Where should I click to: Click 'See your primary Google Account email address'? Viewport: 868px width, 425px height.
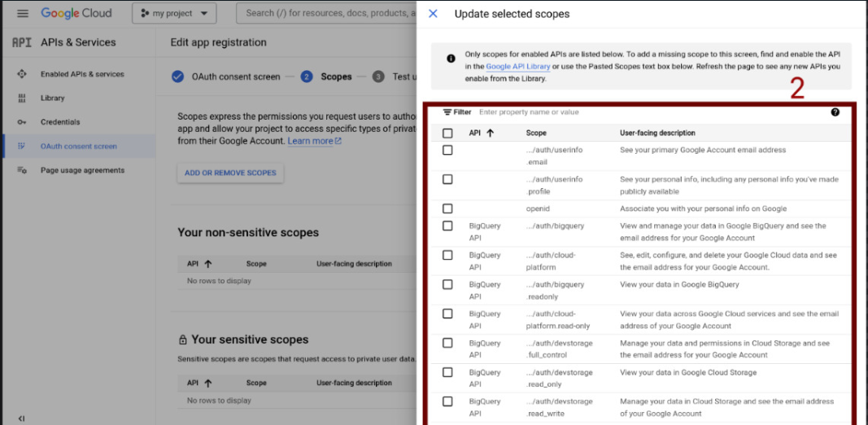click(703, 150)
